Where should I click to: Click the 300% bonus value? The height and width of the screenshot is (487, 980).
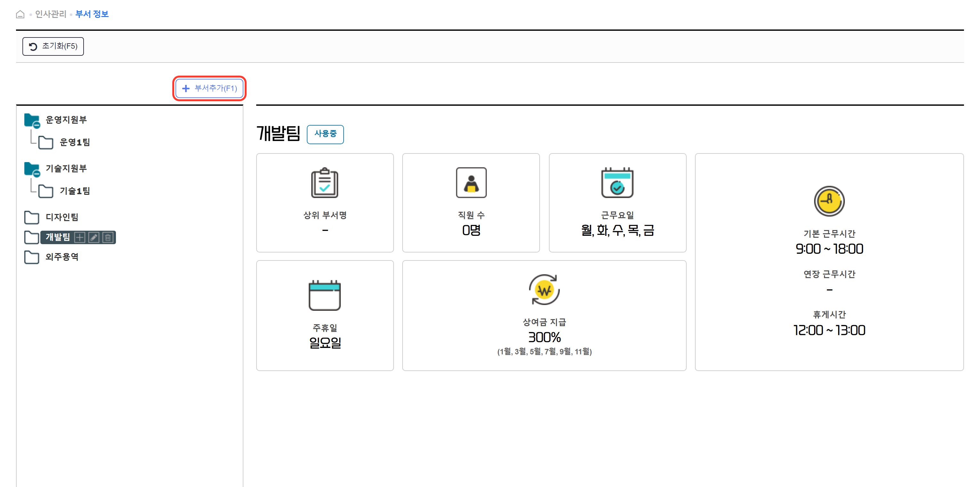click(544, 337)
